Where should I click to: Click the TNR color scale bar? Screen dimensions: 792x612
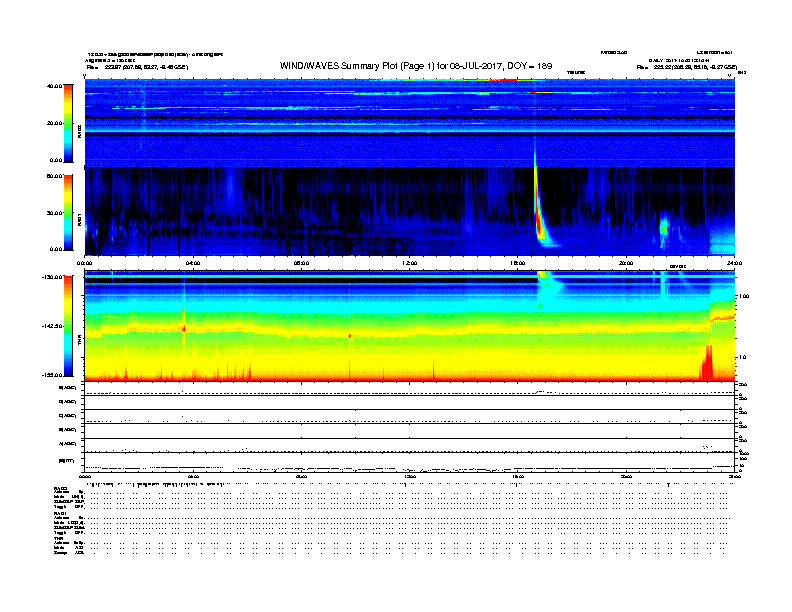68,326
